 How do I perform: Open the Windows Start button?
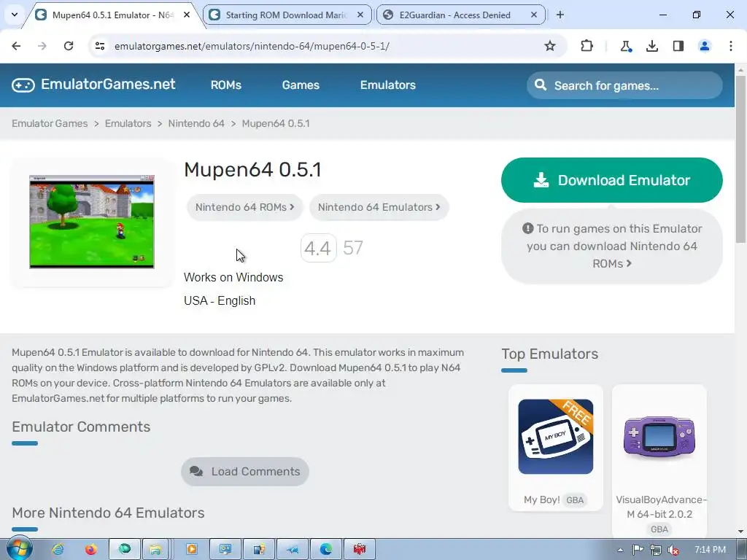point(19,549)
